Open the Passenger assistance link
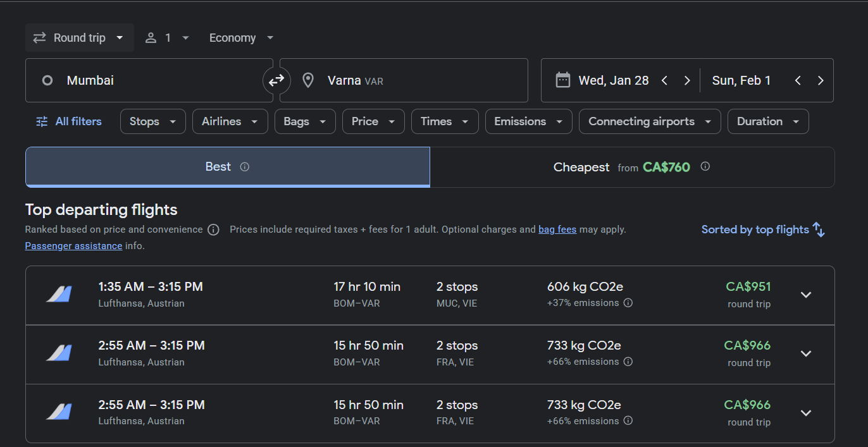This screenshot has height=447, width=868. (x=73, y=246)
